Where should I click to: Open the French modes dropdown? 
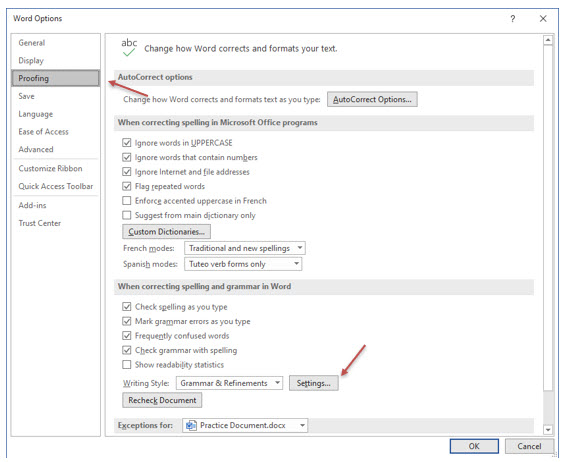tap(245, 248)
